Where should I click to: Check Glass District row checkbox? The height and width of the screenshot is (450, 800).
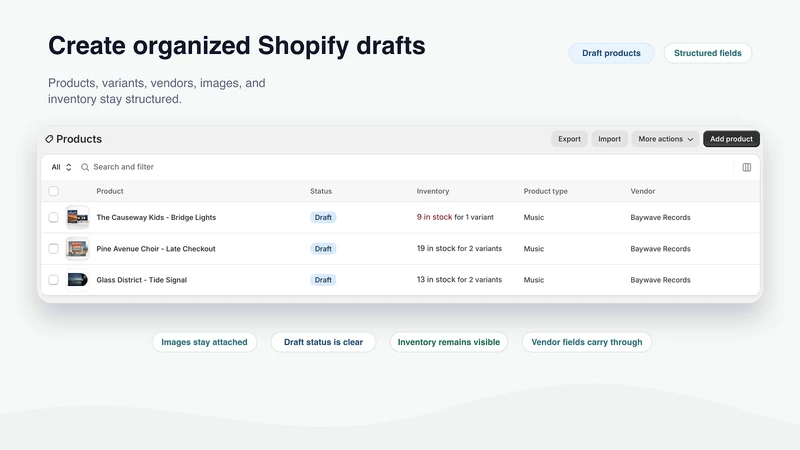(53, 280)
